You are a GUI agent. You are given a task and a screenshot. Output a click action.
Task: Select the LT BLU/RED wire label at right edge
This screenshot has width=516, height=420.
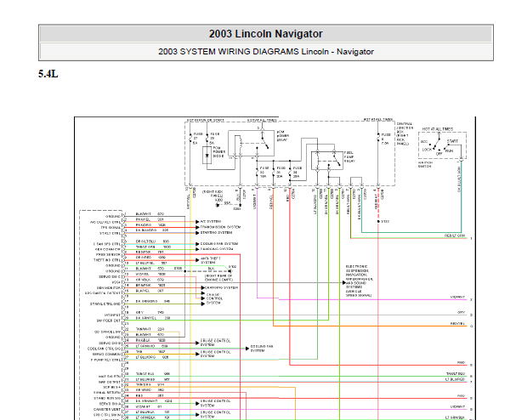(x=455, y=379)
